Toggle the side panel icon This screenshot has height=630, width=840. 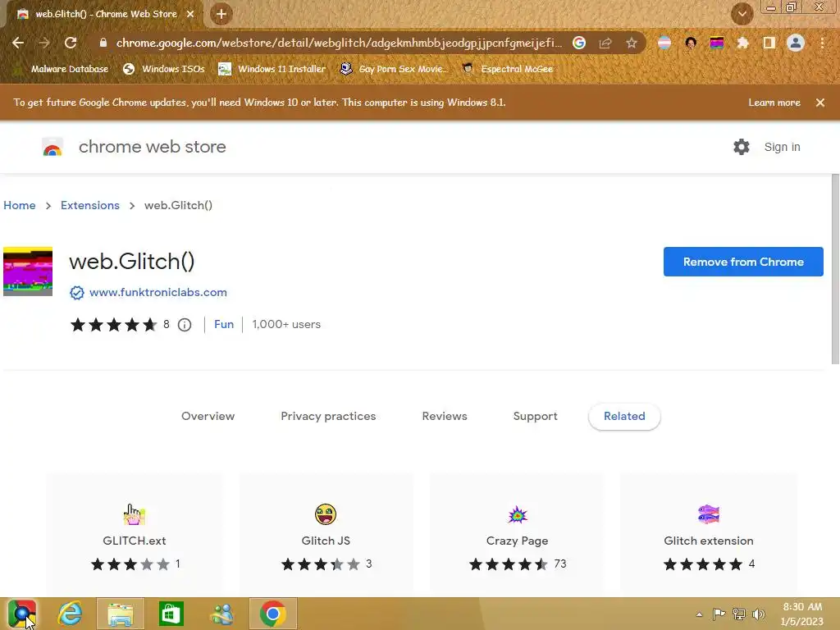tap(769, 43)
